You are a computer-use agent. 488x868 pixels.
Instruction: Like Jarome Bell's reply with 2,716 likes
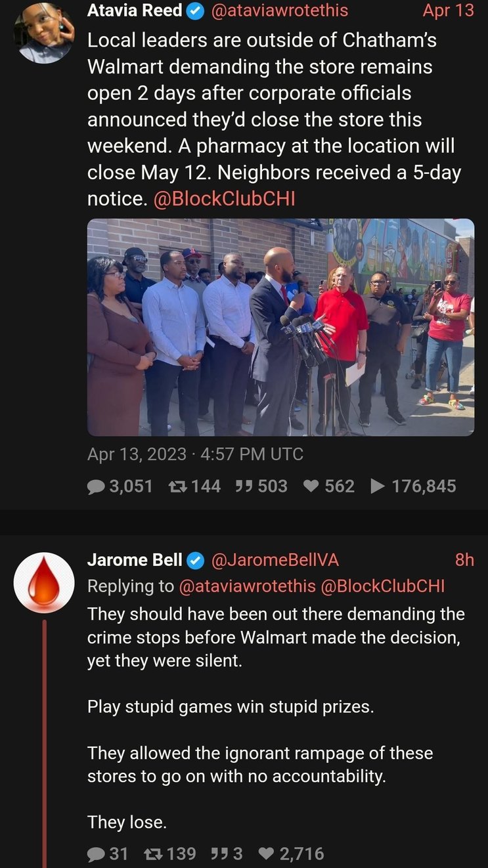[266, 854]
